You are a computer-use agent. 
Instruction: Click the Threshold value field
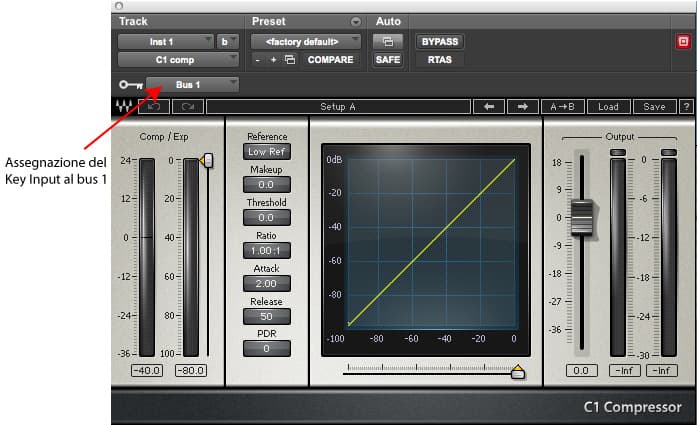point(267,217)
